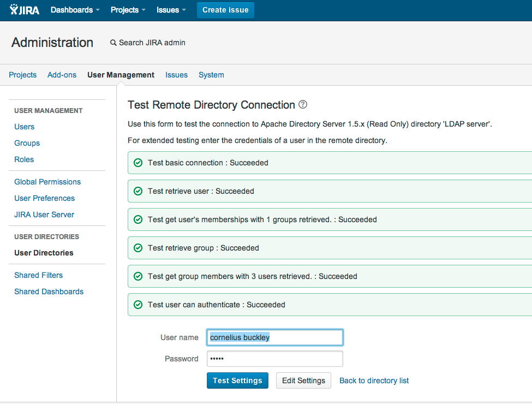
Task: Click the 'User name' field label
Action: click(x=180, y=337)
